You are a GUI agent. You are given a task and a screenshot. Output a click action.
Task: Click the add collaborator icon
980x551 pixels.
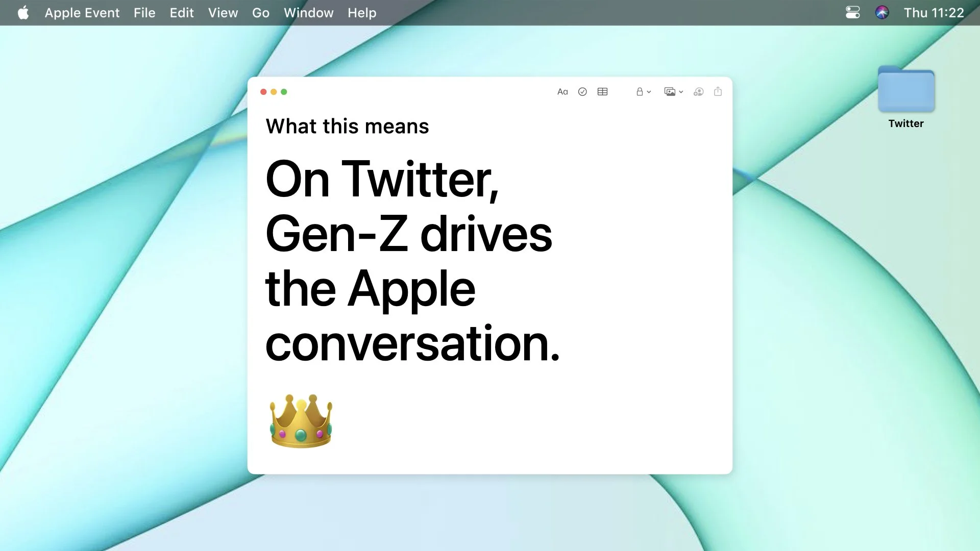coord(698,92)
